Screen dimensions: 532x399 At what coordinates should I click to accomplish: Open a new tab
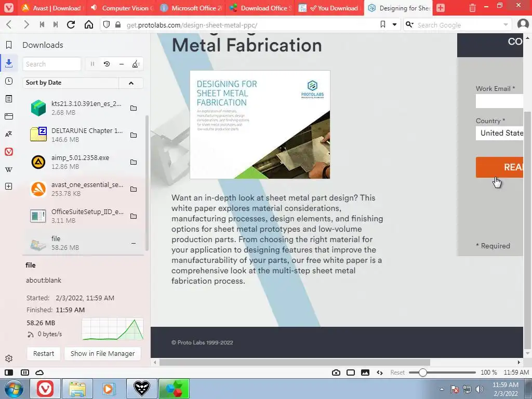tap(441, 8)
